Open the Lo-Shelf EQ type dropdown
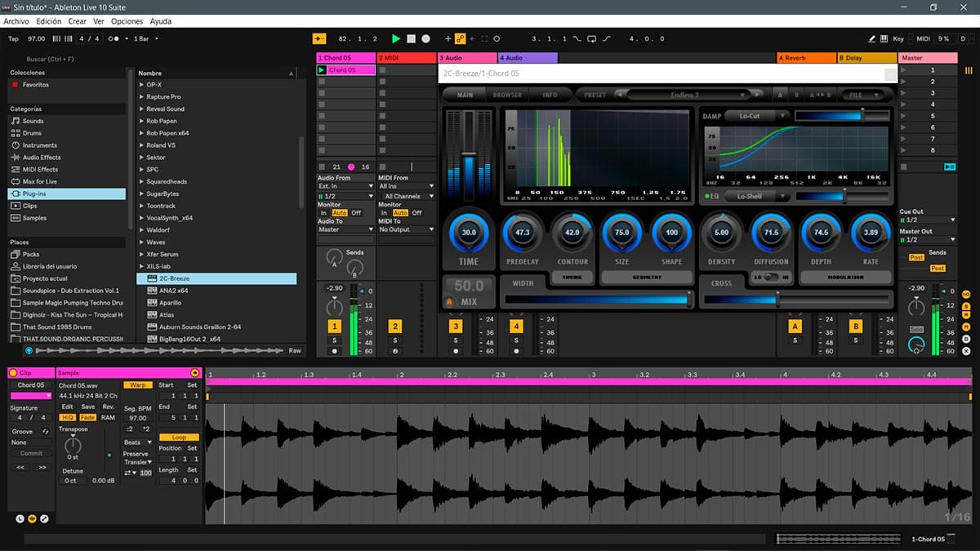 click(x=756, y=196)
